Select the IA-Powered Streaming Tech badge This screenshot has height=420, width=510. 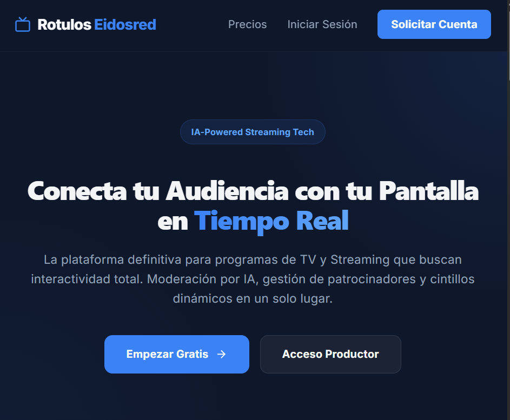[253, 132]
